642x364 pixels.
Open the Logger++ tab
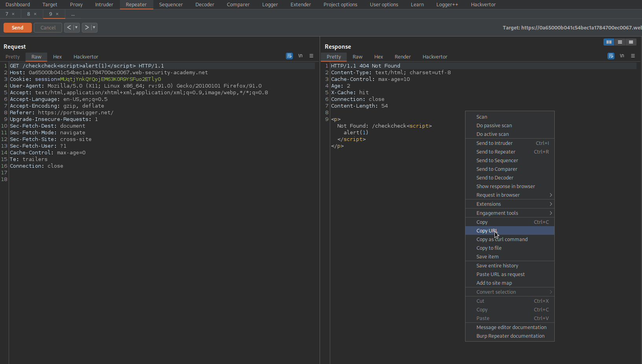(x=447, y=5)
